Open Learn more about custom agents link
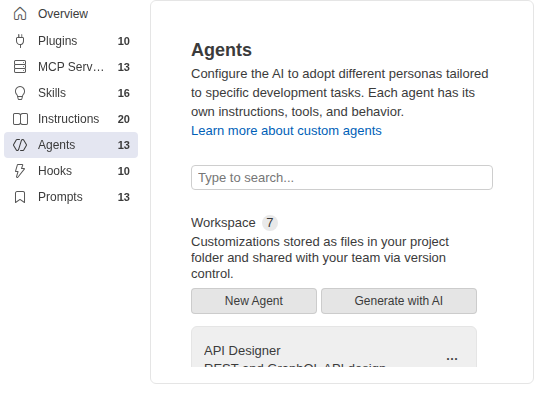The width and height of the screenshot is (550, 400). tap(286, 131)
